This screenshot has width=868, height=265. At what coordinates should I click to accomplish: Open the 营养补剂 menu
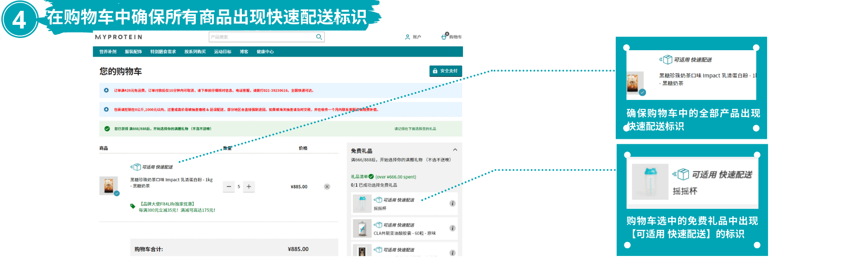pos(108,52)
